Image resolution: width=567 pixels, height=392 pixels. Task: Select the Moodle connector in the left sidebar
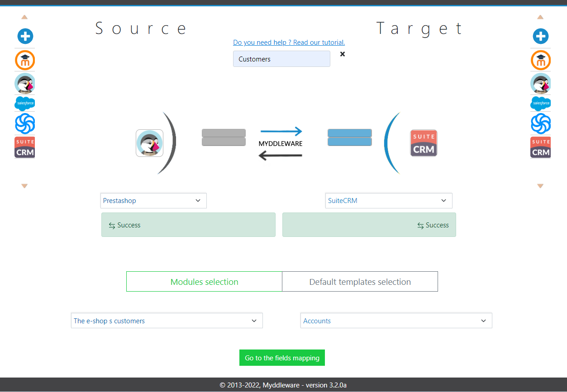[x=25, y=60]
